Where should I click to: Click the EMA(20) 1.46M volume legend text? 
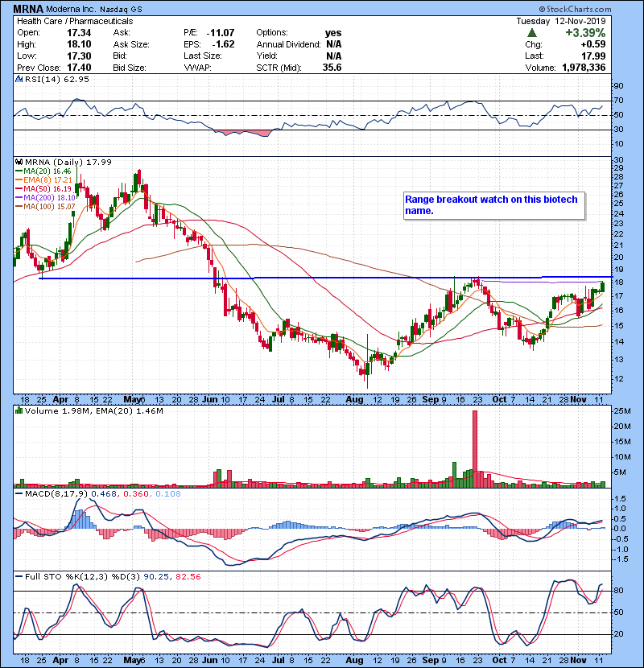pyautogui.click(x=130, y=411)
